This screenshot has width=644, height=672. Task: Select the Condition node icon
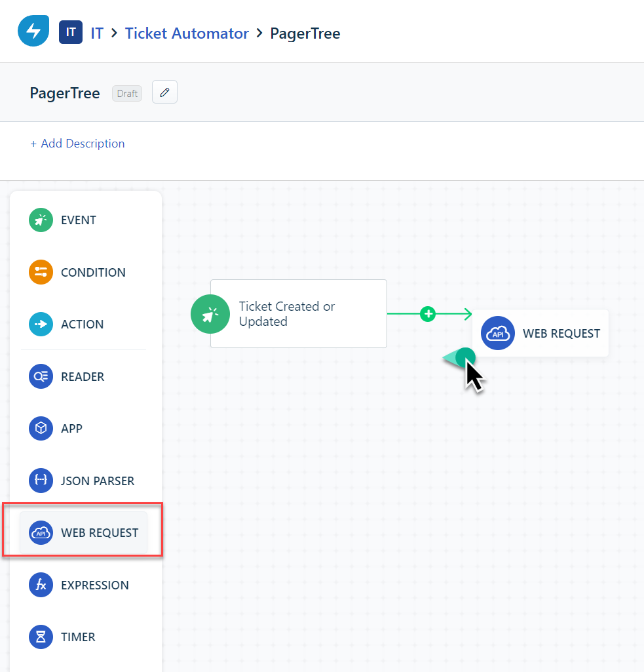tap(41, 273)
